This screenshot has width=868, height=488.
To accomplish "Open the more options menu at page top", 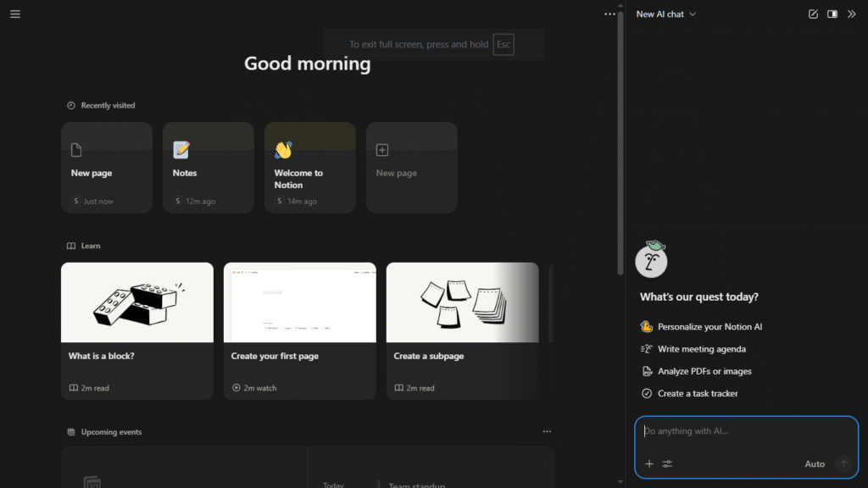I will [x=609, y=14].
